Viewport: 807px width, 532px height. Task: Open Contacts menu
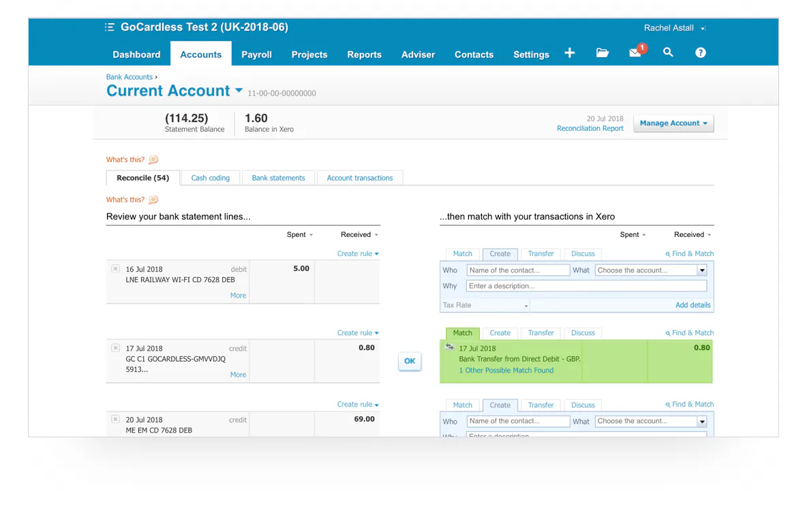click(x=474, y=54)
